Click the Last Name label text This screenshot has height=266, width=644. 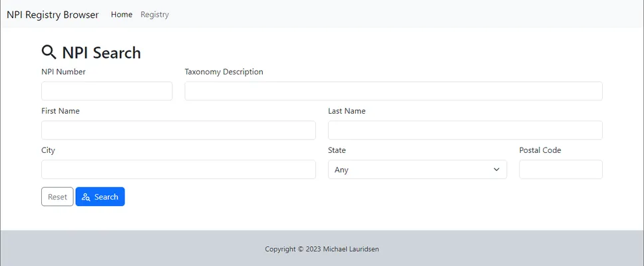[347, 111]
